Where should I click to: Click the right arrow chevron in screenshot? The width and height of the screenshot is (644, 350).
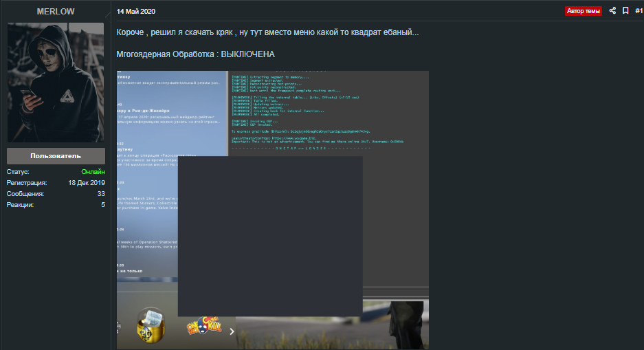[232, 331]
